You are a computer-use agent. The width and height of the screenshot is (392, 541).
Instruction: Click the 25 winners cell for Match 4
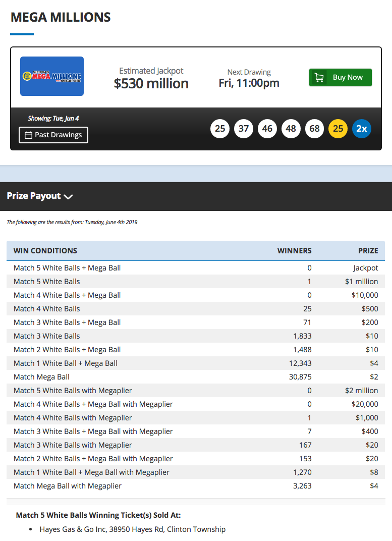click(x=307, y=309)
